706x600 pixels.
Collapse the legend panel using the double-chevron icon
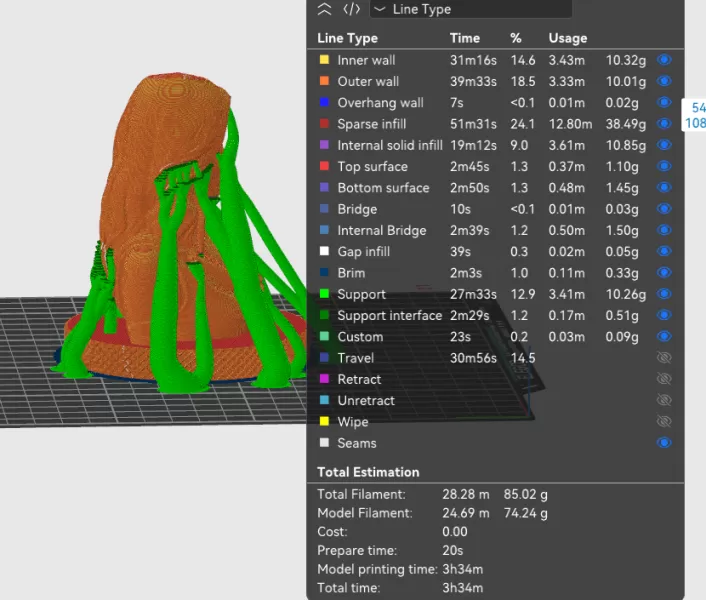coord(323,9)
